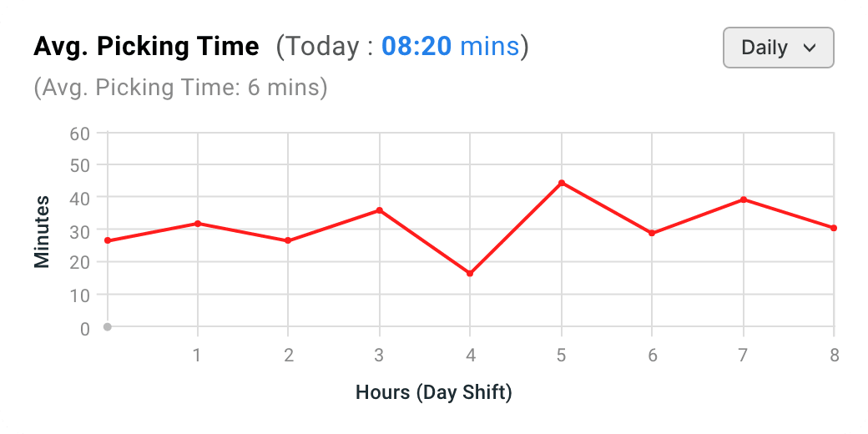Viewport: 868px width, 434px height.
Task: Click the Avg. Picking Time title
Action: coord(146,47)
